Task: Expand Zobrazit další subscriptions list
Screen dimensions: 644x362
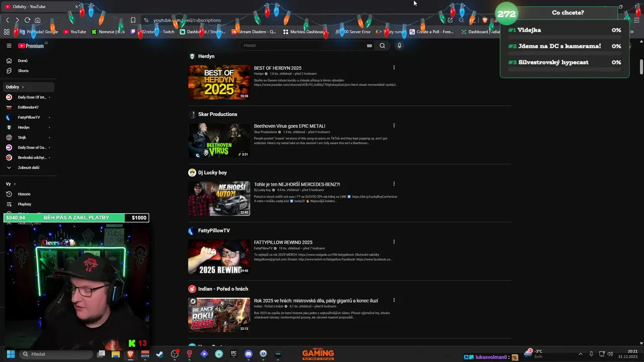Action: tap(28, 167)
